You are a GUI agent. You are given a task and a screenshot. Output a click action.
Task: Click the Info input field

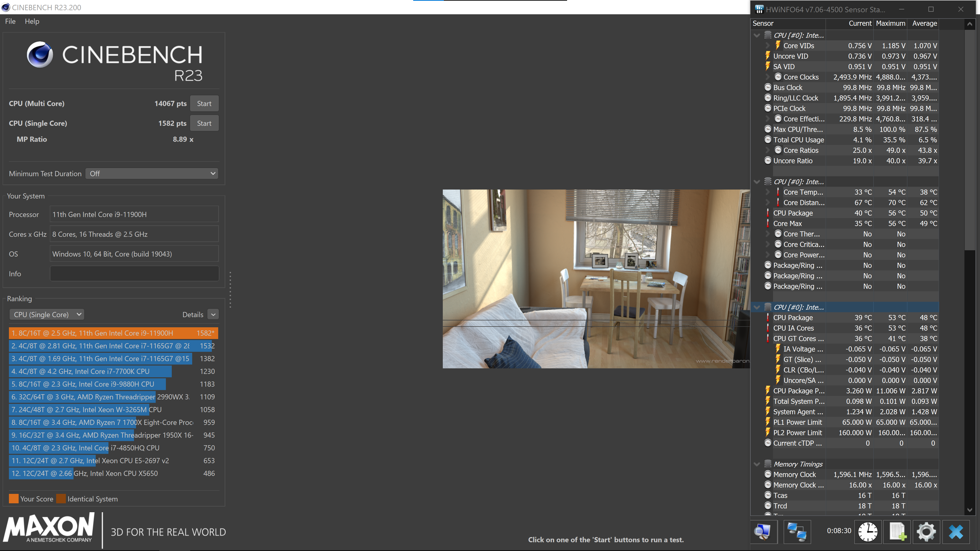coord(134,274)
